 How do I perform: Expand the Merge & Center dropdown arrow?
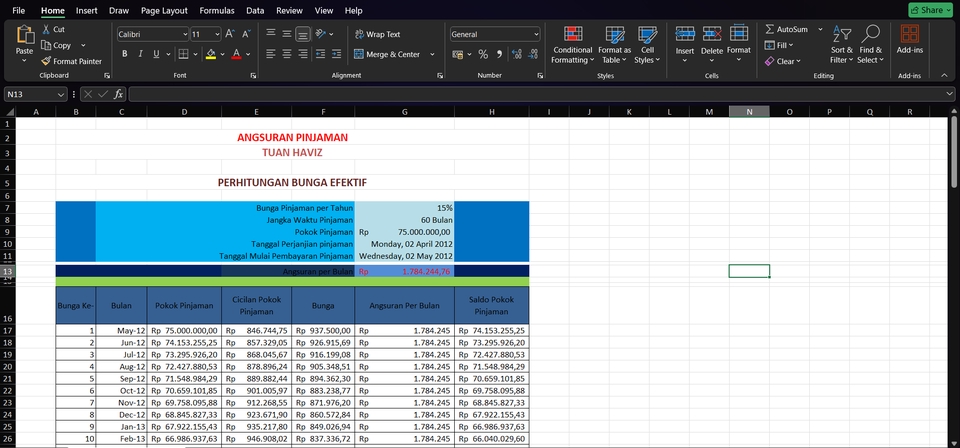point(432,54)
